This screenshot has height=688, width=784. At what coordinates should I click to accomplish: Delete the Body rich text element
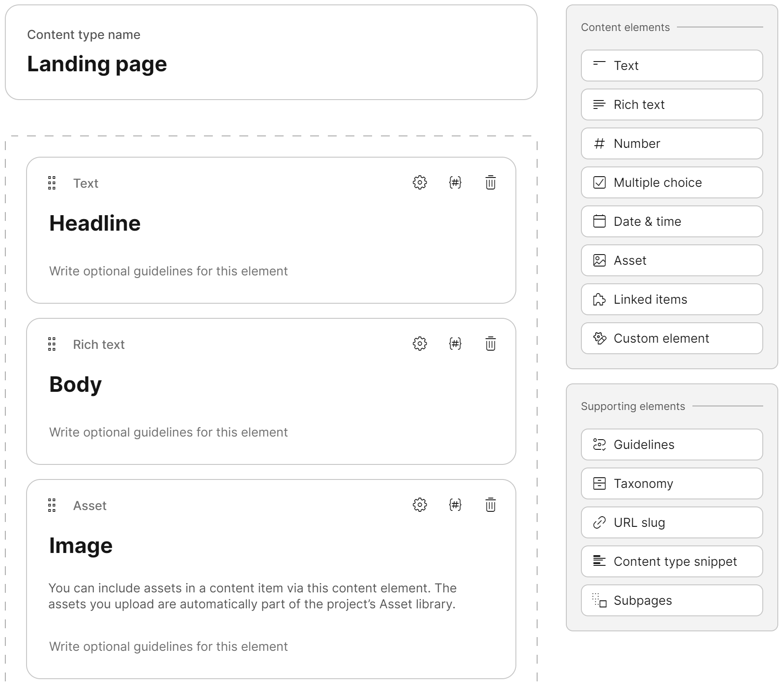(x=490, y=344)
